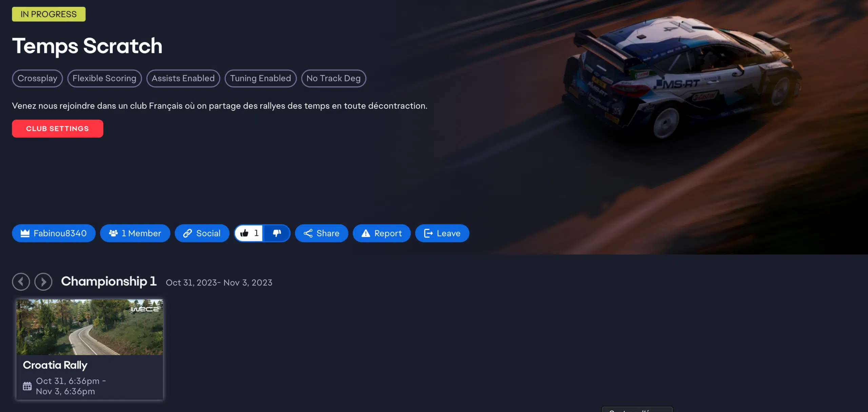Advance to the next championship with the right arrow

pos(43,282)
